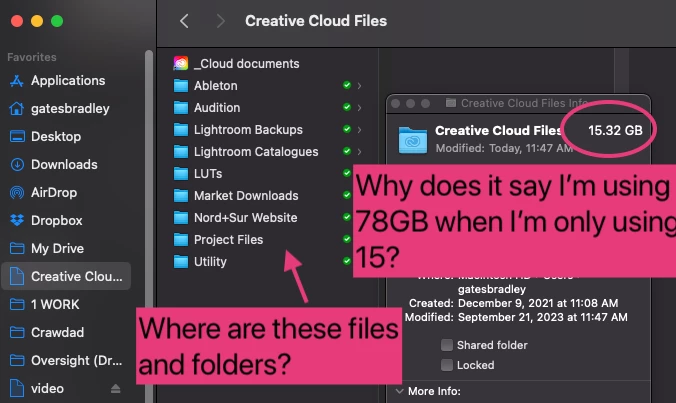
Task: Toggle Locked checkbox
Action: [447, 365]
